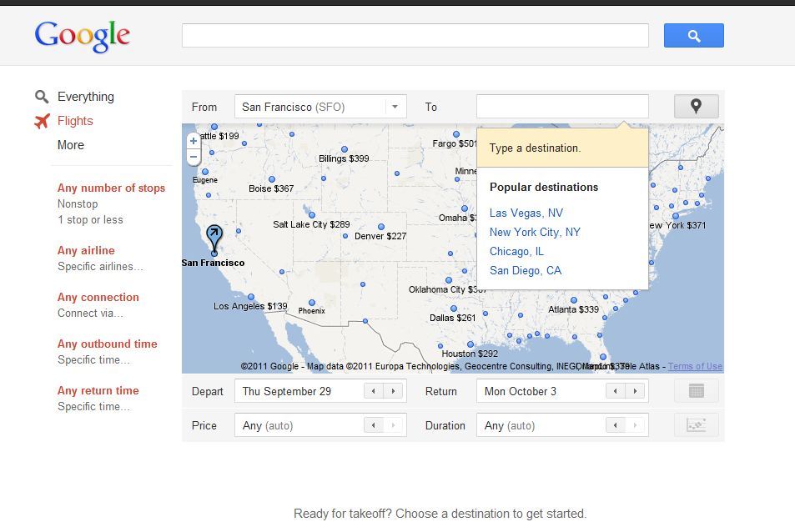Choose Specific airlines… filter
This screenshot has height=532, width=795.
100,267
